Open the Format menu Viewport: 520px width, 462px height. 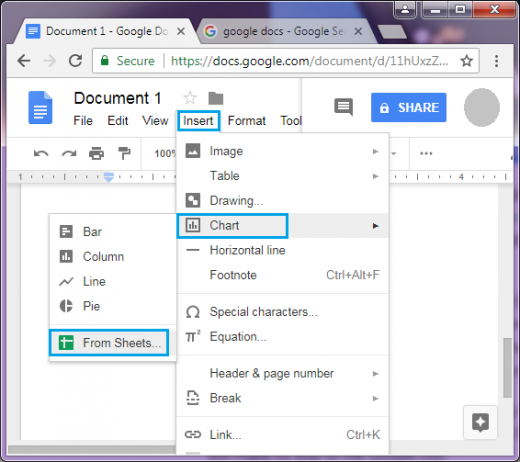pyautogui.click(x=247, y=121)
